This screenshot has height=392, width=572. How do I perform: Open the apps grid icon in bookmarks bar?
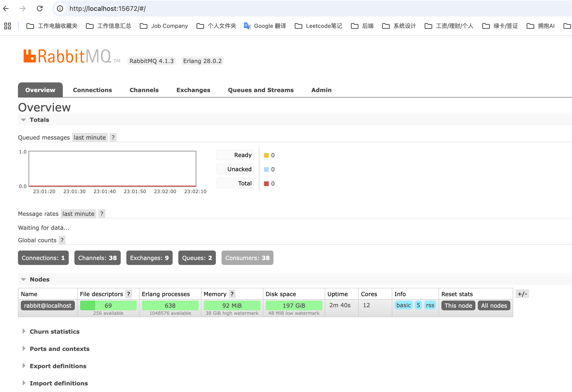pyautogui.click(x=8, y=26)
